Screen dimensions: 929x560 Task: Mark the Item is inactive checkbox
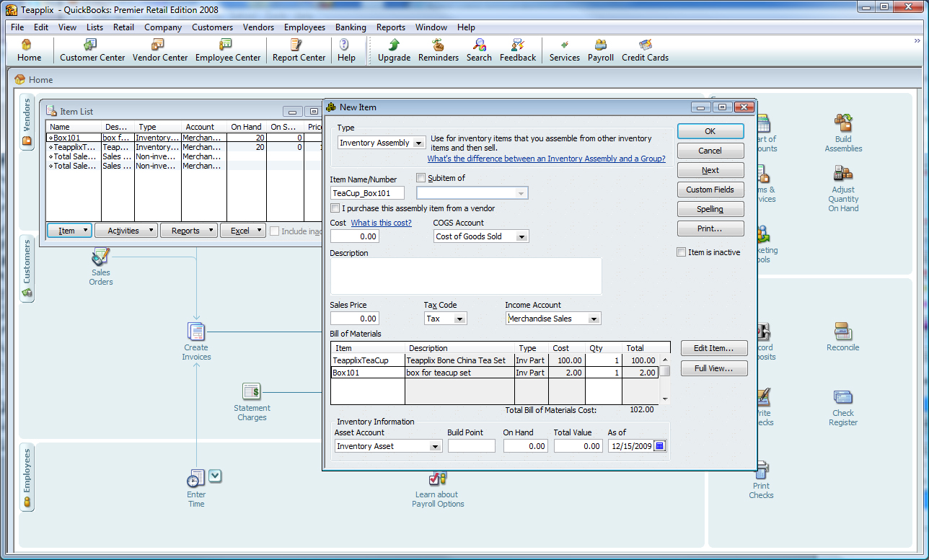(x=681, y=252)
